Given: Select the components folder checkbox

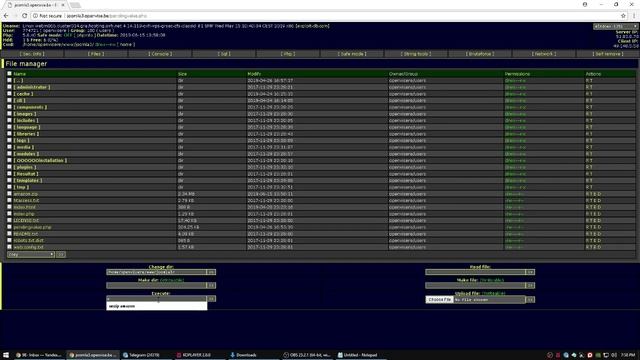Looking at the screenshot, I should (9, 107).
